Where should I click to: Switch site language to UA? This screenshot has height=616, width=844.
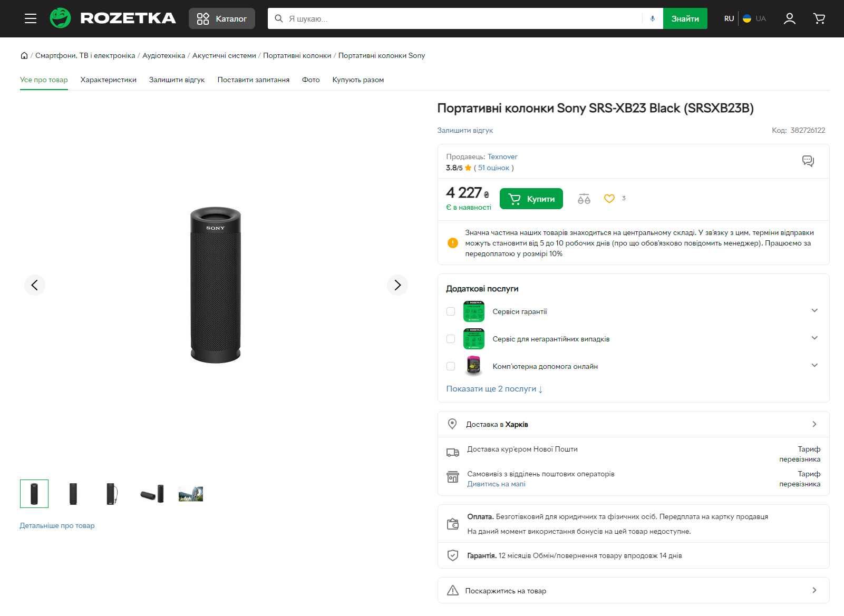tap(754, 18)
